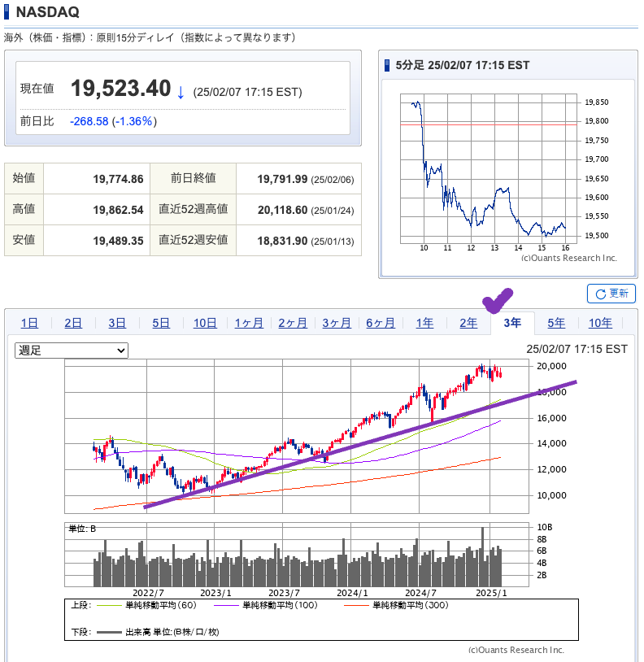Click the 始値 label cell
This screenshot has height=662, width=644.
(x=24, y=179)
